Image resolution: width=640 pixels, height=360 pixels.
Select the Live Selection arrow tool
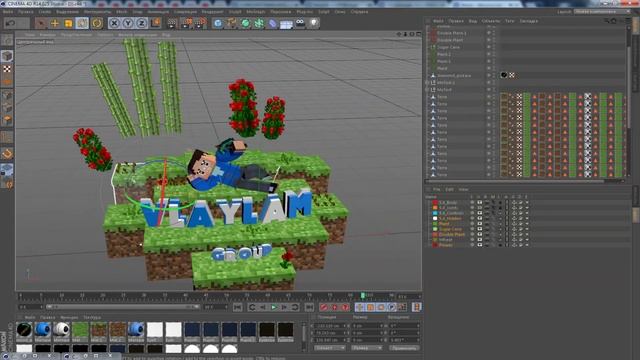coord(40,23)
